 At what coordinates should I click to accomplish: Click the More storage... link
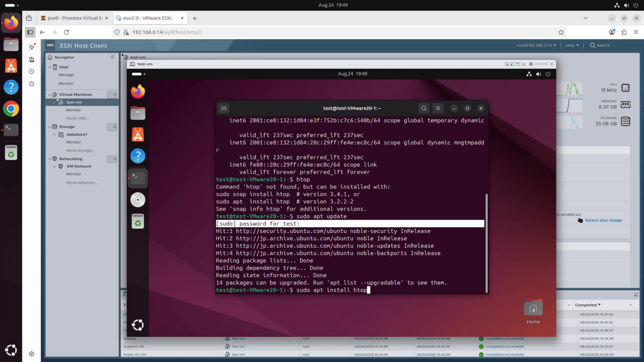(81, 150)
